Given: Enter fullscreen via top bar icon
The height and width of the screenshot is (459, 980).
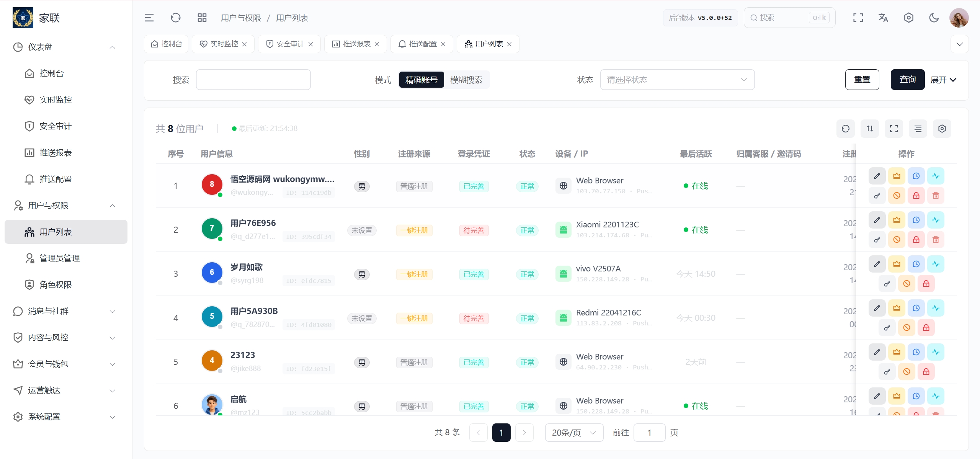Looking at the screenshot, I should tap(858, 18).
